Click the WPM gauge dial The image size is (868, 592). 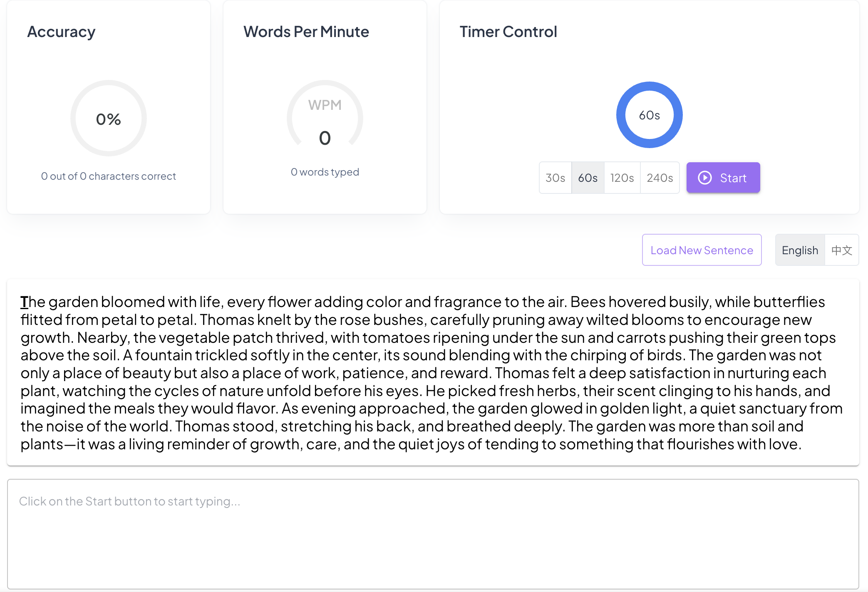[x=325, y=119]
